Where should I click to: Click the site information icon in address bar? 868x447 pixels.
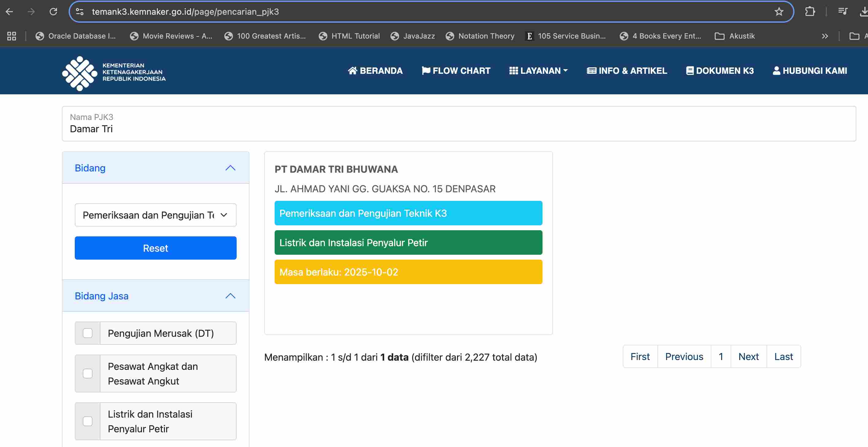tap(80, 12)
